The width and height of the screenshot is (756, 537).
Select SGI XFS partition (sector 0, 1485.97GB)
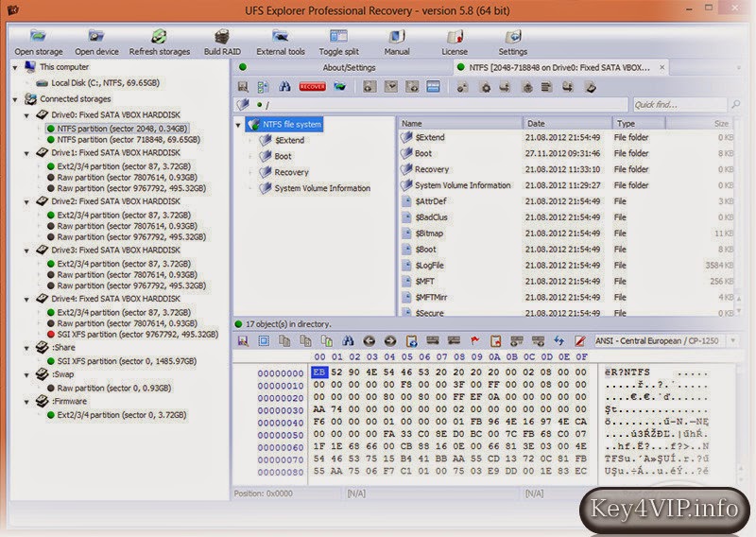[127, 361]
